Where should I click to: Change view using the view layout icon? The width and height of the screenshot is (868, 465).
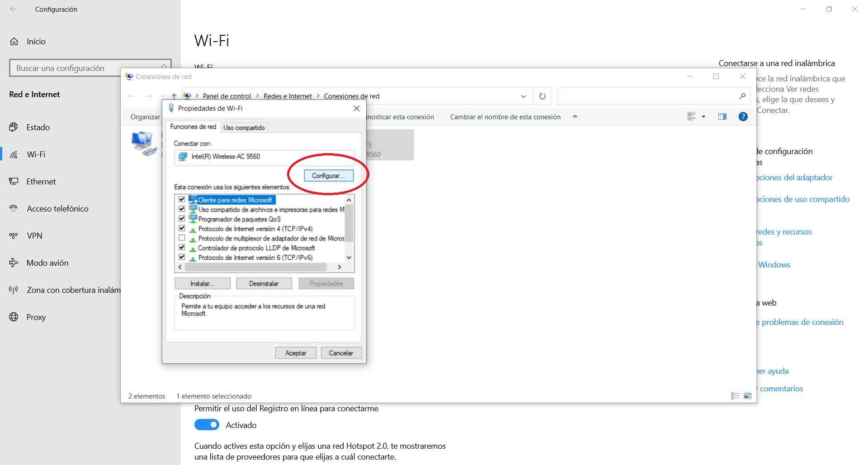691,117
